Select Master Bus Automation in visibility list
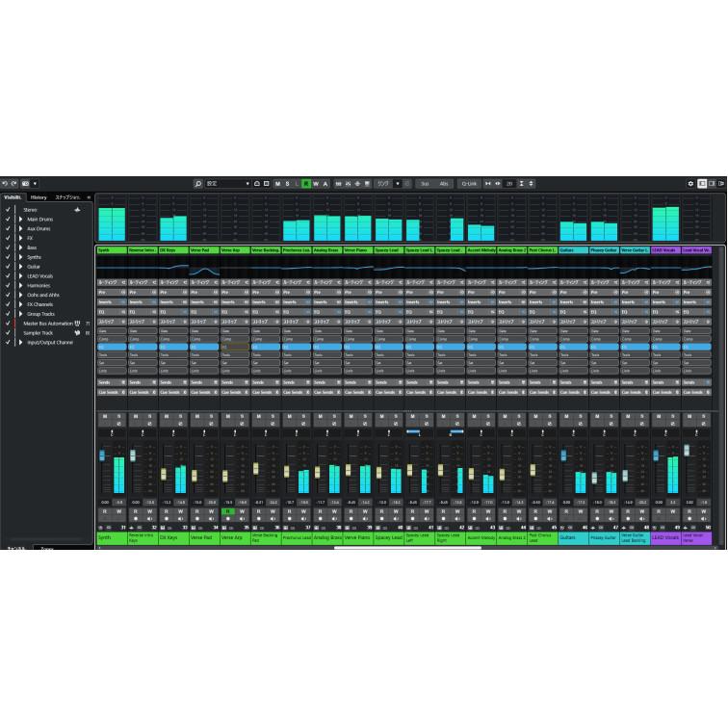728x728 pixels. [x=48, y=324]
